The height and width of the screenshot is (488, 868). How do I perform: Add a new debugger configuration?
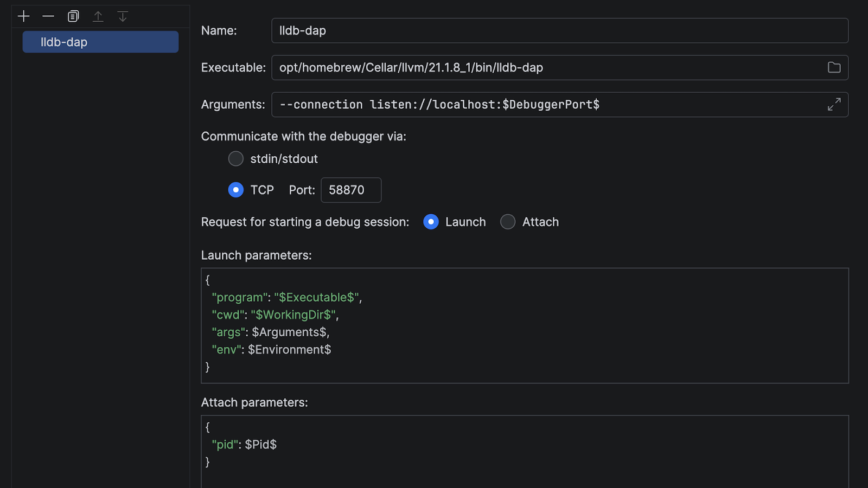coord(23,16)
